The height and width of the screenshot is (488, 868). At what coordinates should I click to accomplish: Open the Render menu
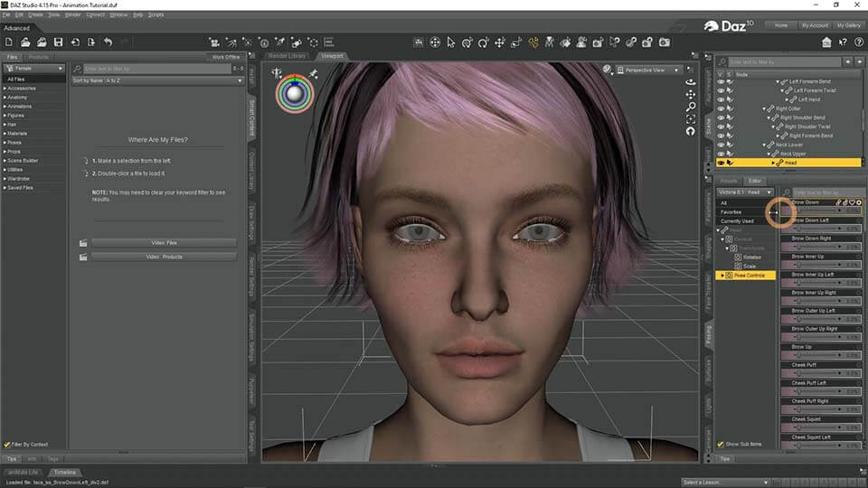(73, 15)
